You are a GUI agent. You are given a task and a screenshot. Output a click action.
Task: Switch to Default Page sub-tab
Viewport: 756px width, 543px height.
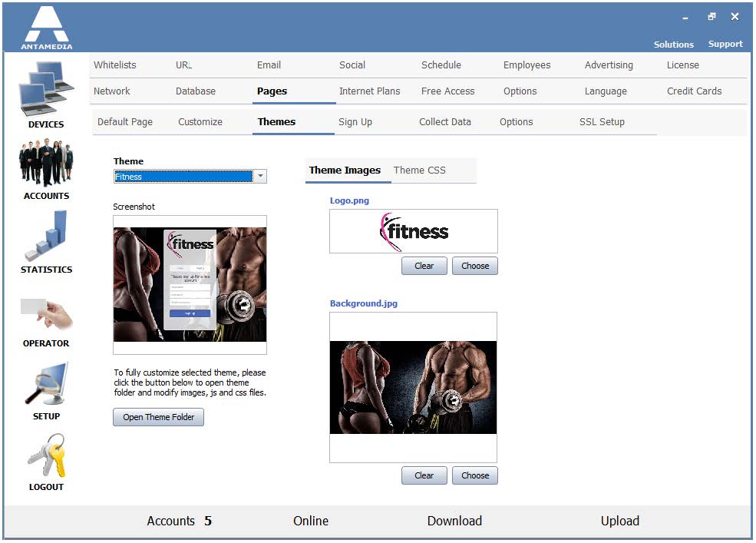coord(125,122)
